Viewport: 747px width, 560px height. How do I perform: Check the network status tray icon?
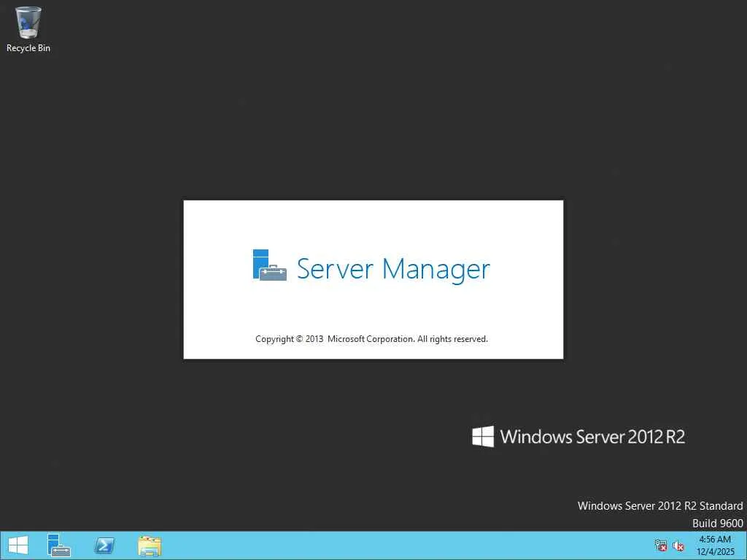[x=660, y=545]
